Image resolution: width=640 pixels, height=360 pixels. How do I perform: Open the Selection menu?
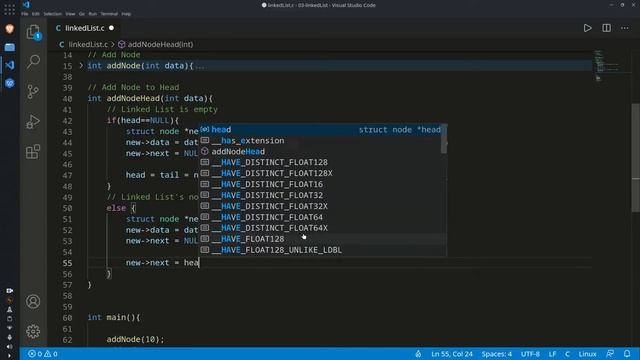53,14
